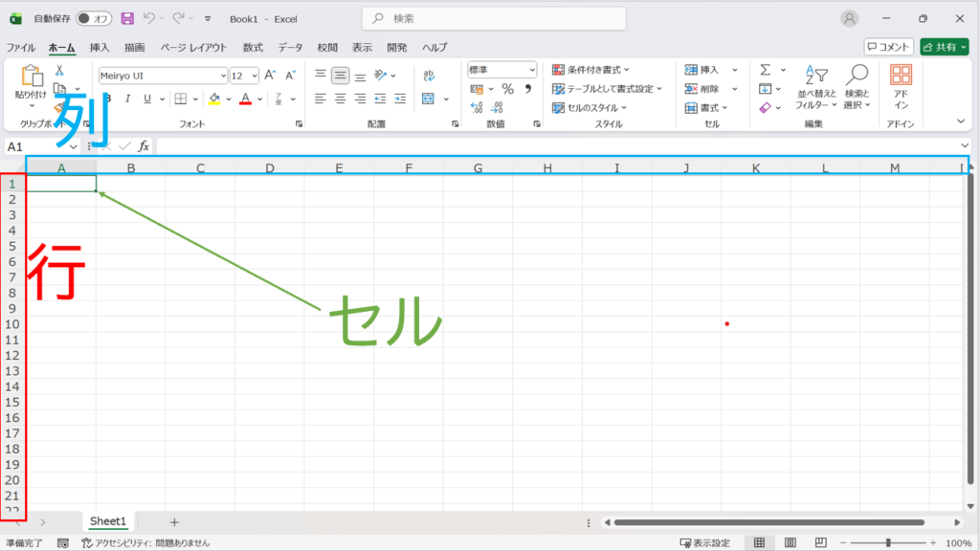Apply the % percent style format
This screenshot has width=980, height=551.
point(508,89)
